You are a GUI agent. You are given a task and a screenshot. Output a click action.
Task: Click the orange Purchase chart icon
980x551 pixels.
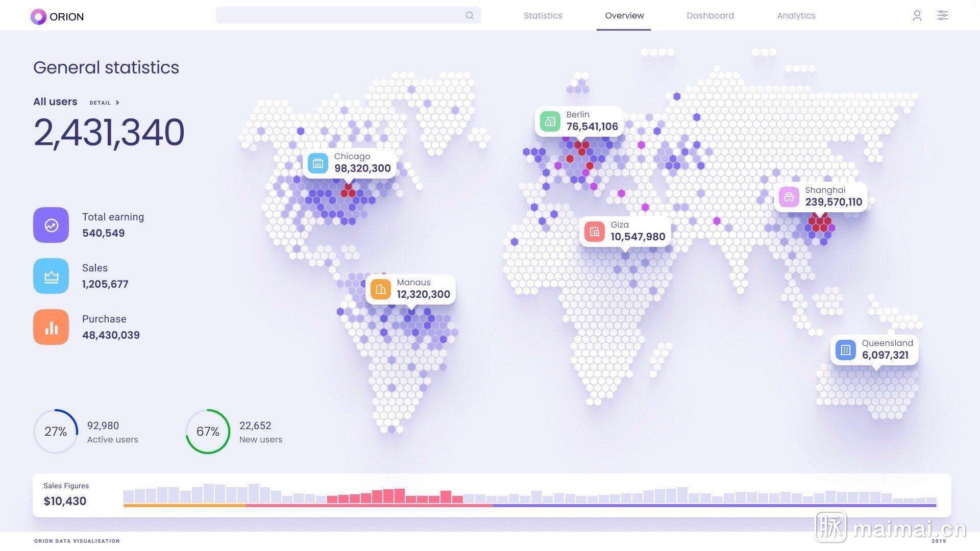point(51,327)
